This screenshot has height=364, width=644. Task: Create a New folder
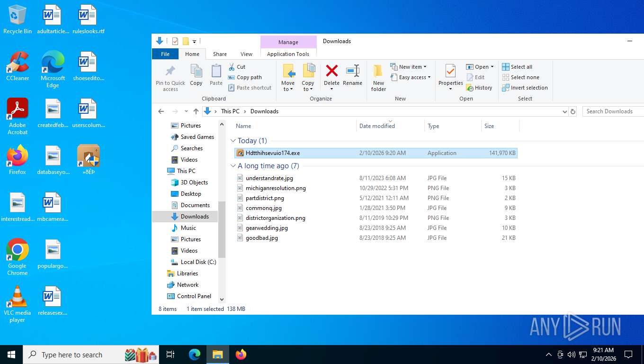(x=378, y=78)
